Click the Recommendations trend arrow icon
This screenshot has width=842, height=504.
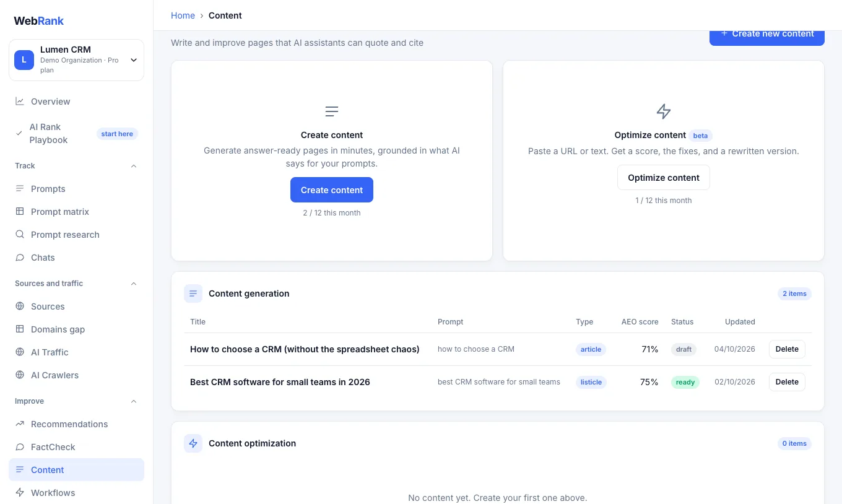tap(20, 424)
